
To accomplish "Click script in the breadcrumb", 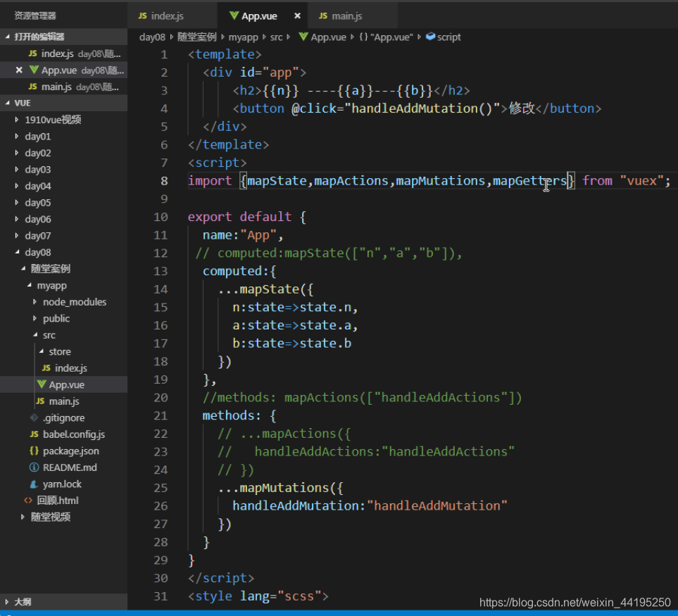I will [x=448, y=37].
